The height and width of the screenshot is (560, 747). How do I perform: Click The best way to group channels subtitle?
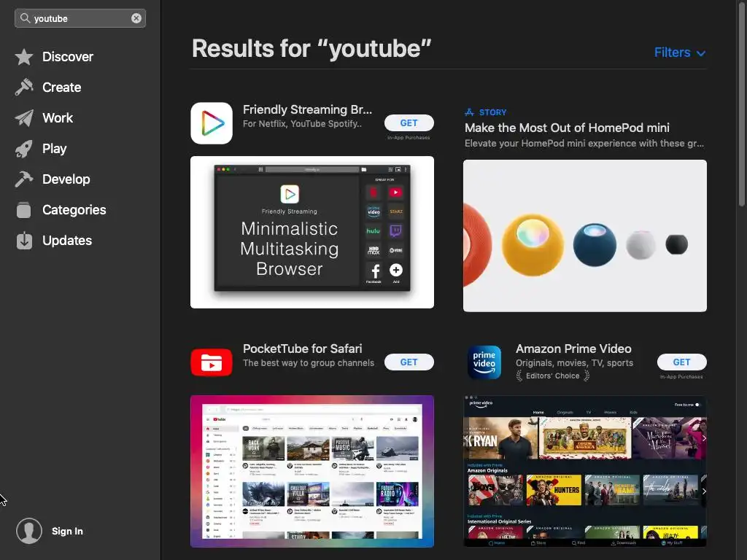coord(309,363)
